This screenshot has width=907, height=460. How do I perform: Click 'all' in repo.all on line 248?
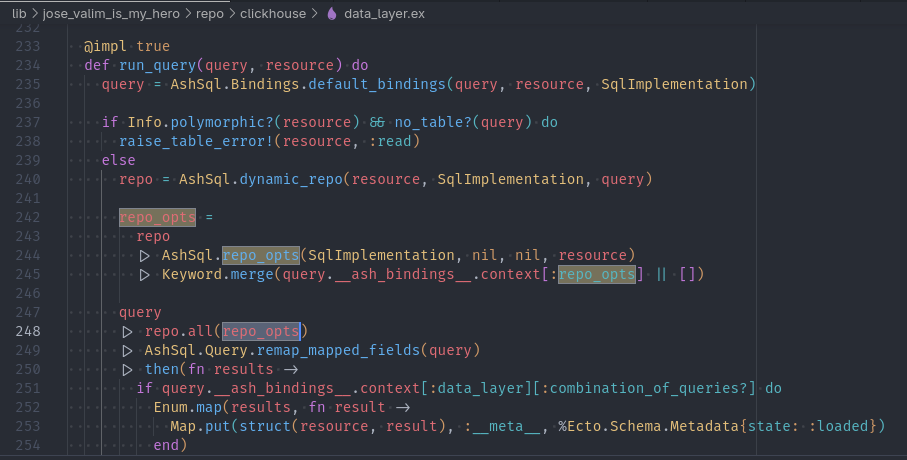click(x=200, y=332)
